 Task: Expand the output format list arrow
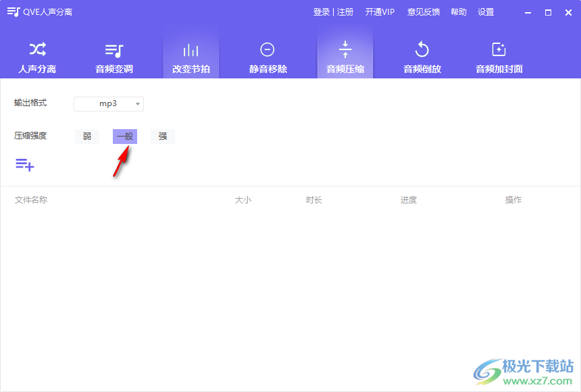138,103
